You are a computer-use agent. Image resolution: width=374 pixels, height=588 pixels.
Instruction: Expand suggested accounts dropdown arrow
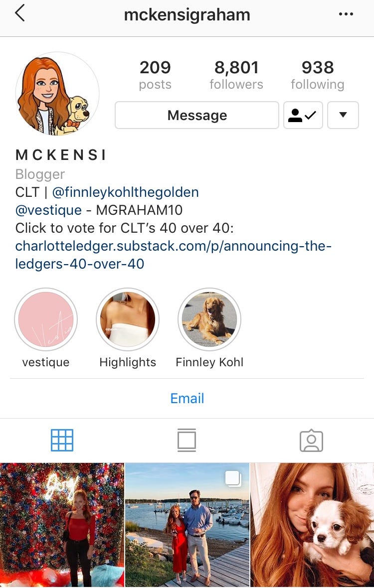tap(343, 115)
